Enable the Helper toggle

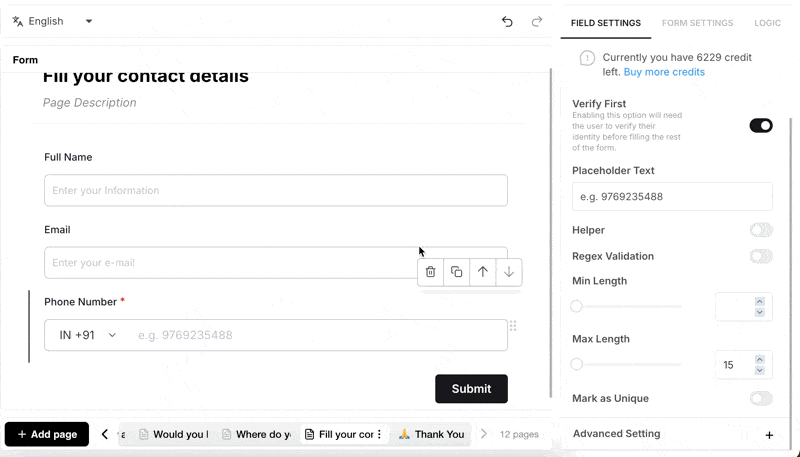(x=761, y=230)
